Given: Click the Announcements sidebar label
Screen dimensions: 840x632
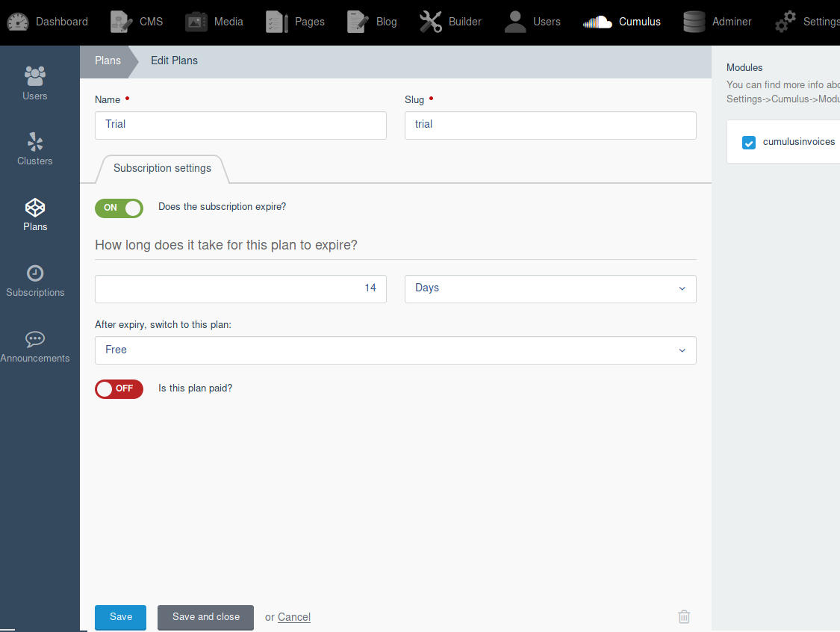Looking at the screenshot, I should 35,358.
